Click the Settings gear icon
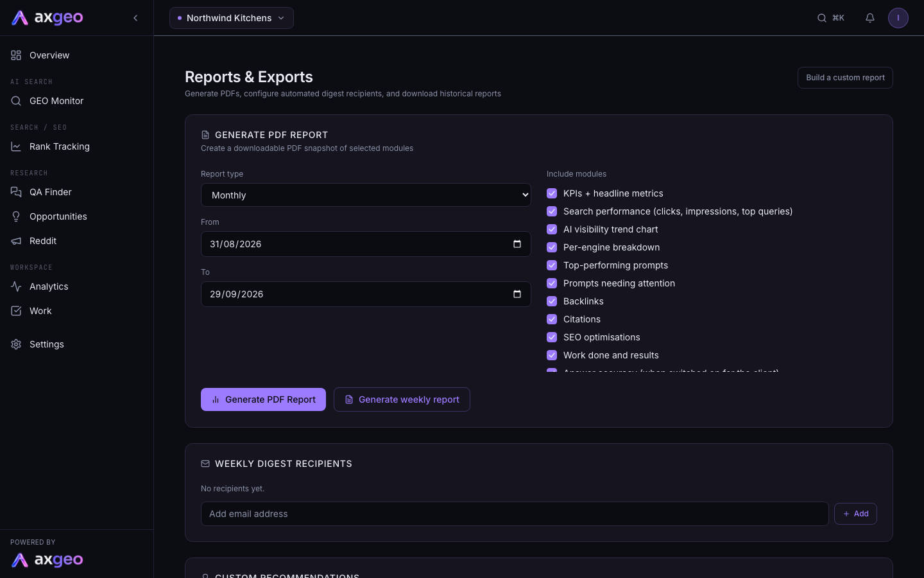This screenshot has height=578, width=924. tap(16, 344)
